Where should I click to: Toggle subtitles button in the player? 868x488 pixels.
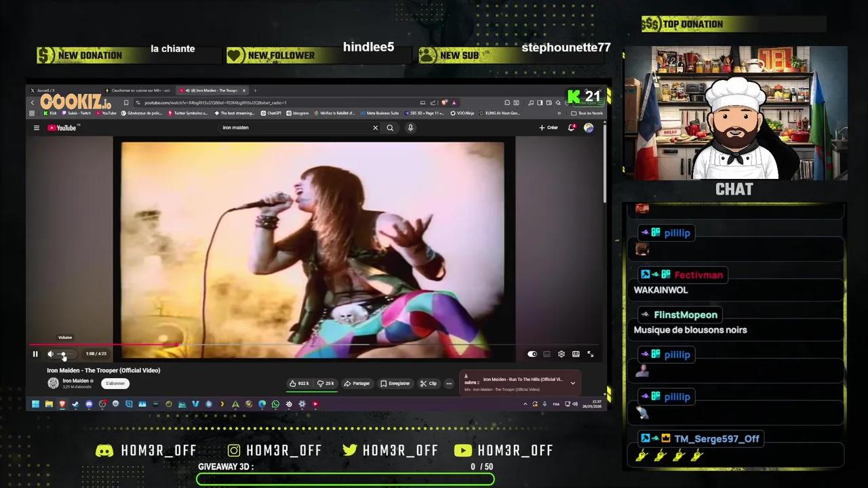click(547, 354)
